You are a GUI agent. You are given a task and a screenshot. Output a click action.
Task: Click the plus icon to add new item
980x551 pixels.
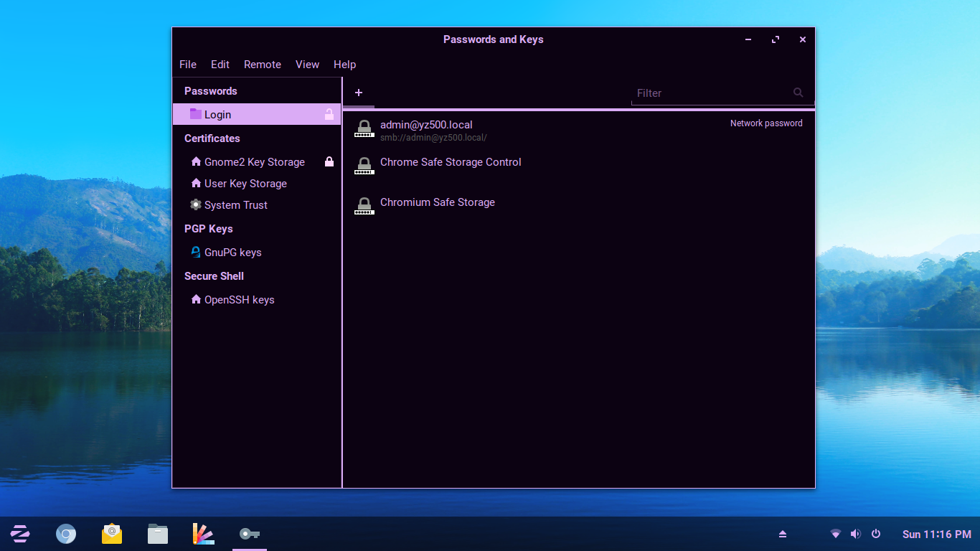[359, 93]
